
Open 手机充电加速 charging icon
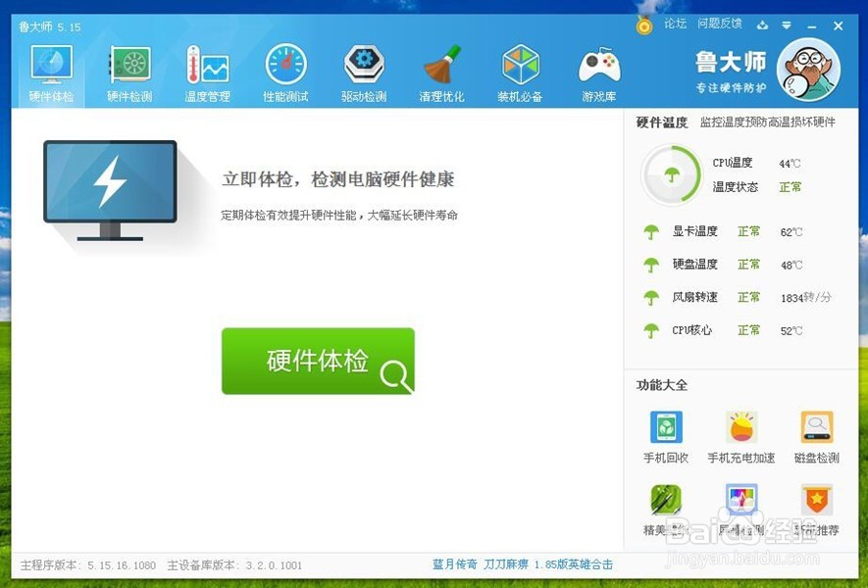pyautogui.click(x=741, y=426)
